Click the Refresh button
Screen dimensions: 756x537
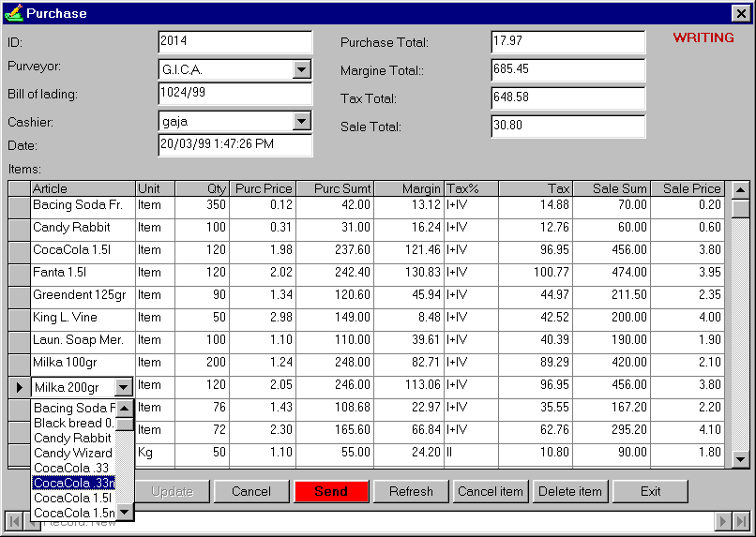click(x=411, y=491)
